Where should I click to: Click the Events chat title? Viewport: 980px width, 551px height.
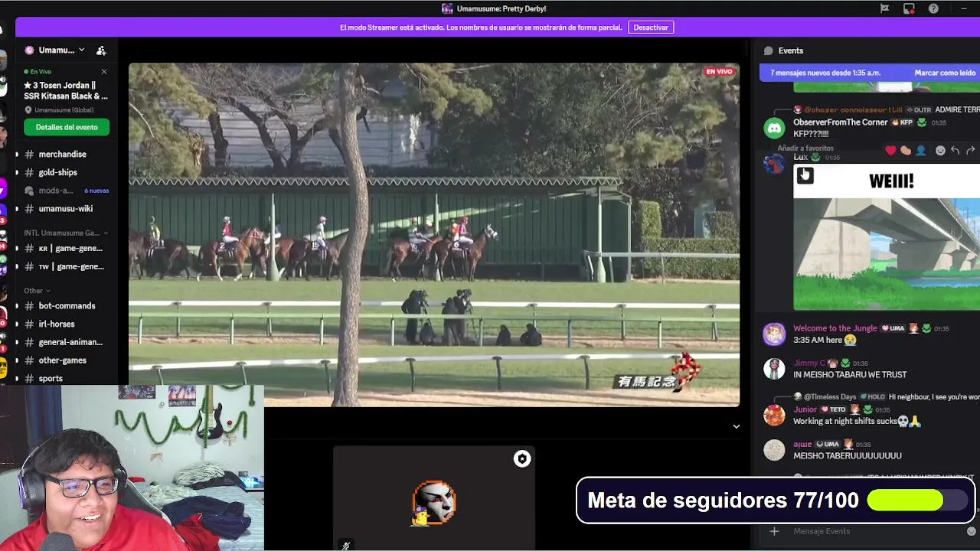coord(791,51)
